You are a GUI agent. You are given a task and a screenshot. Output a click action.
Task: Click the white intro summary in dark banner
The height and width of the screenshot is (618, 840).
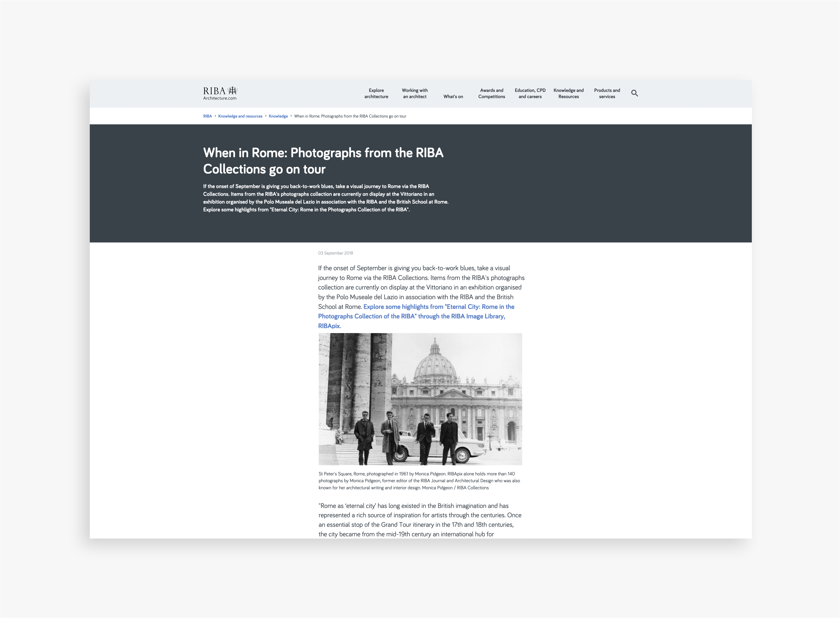pos(326,198)
